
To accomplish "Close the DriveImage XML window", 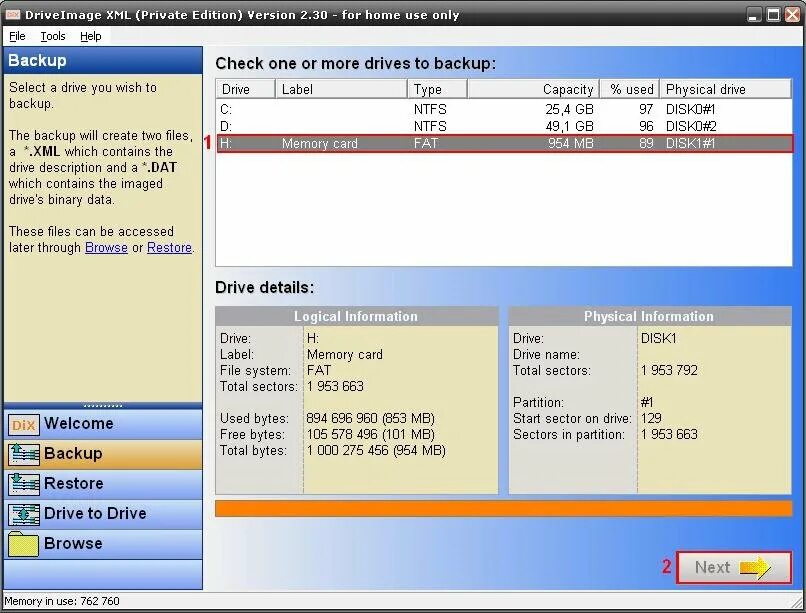I will (x=793, y=15).
